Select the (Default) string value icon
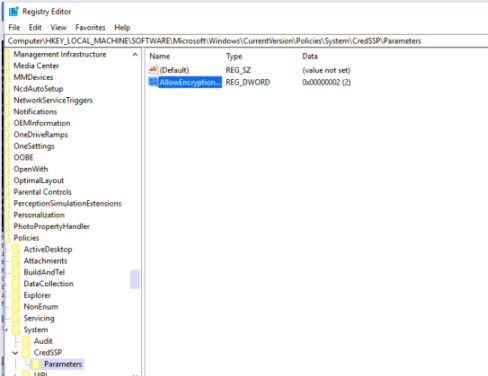 tap(153, 70)
